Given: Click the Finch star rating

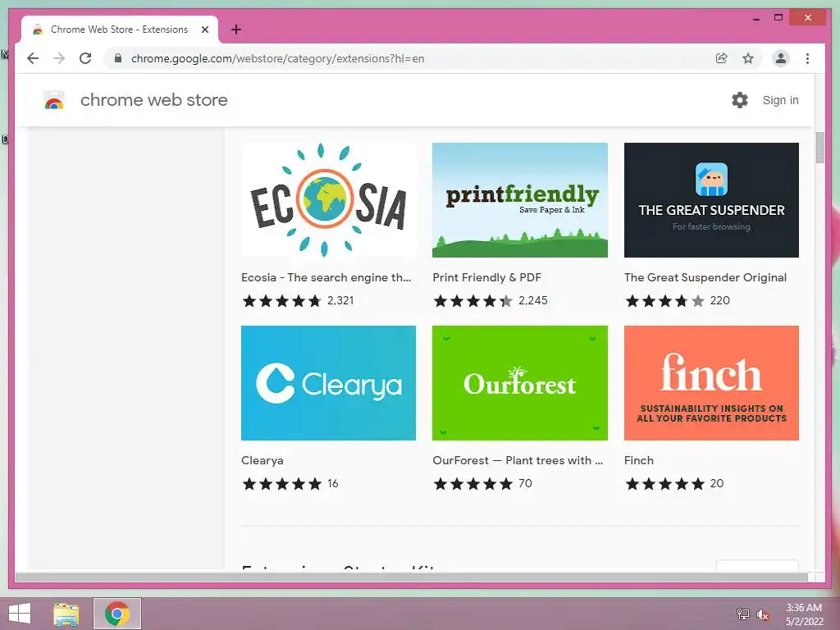Looking at the screenshot, I should point(664,484).
